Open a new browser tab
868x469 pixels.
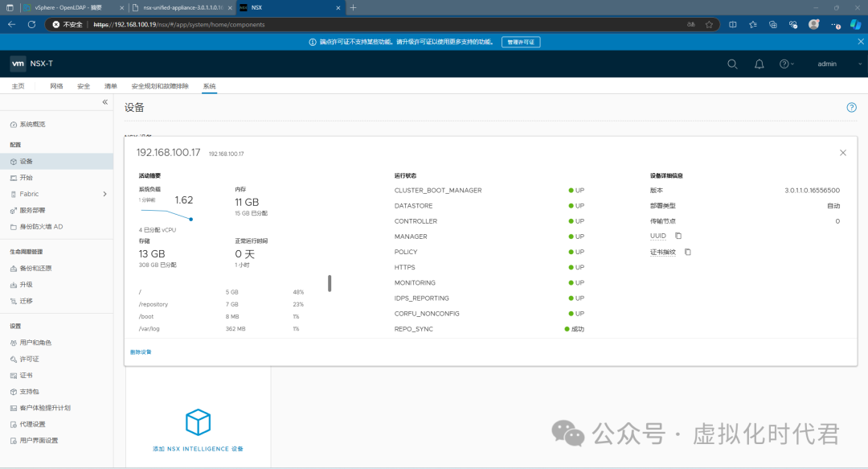pyautogui.click(x=353, y=8)
